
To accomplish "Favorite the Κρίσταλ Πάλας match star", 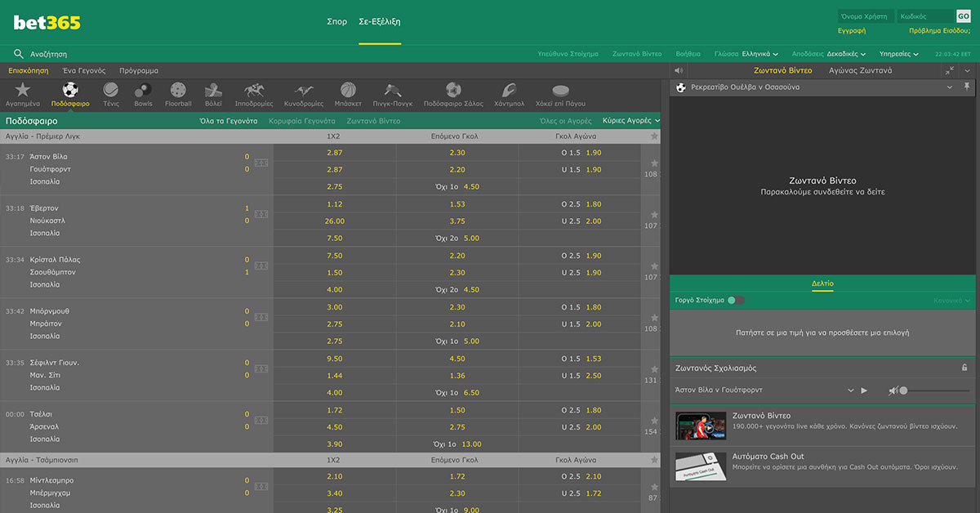I will coord(653,266).
